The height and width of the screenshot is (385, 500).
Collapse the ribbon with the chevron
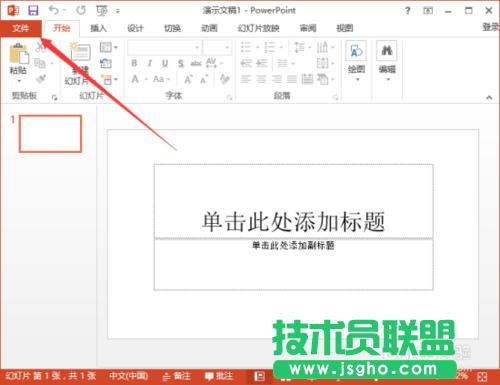489,97
